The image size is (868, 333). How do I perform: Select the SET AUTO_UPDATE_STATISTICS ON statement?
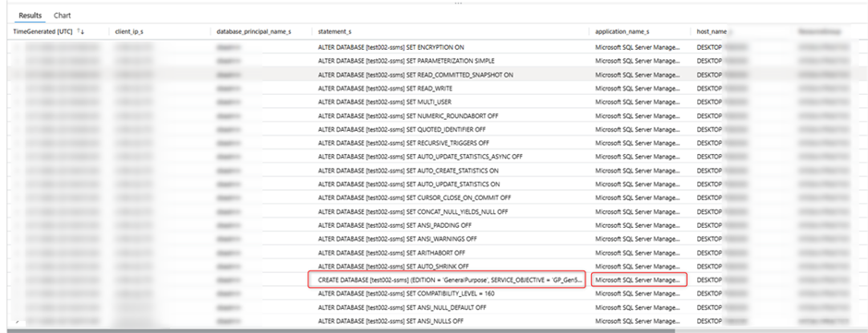409,184
